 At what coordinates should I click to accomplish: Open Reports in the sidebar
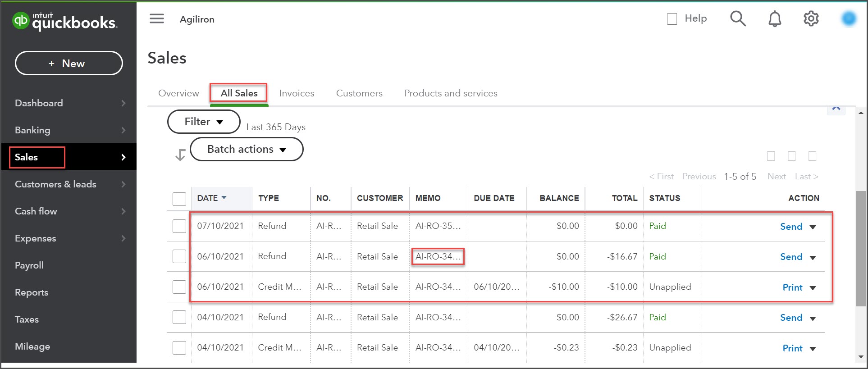coord(32,292)
